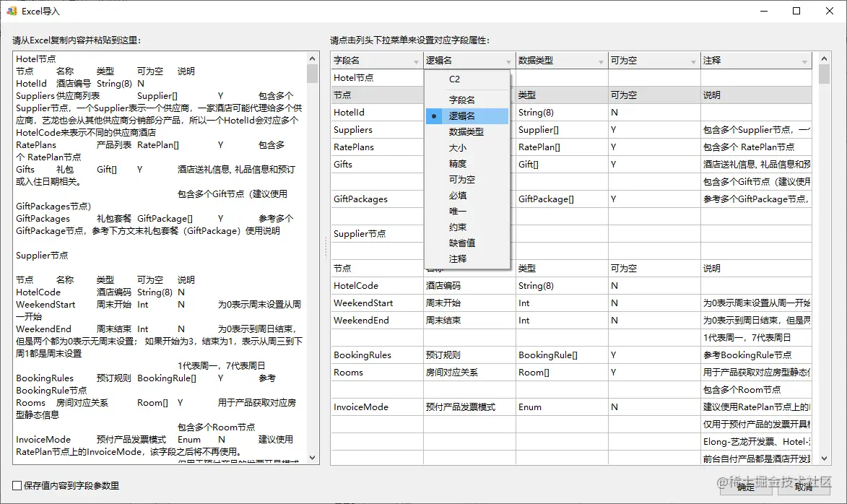Select the Gifts cell in grid
The image size is (847, 504).
[x=377, y=164]
